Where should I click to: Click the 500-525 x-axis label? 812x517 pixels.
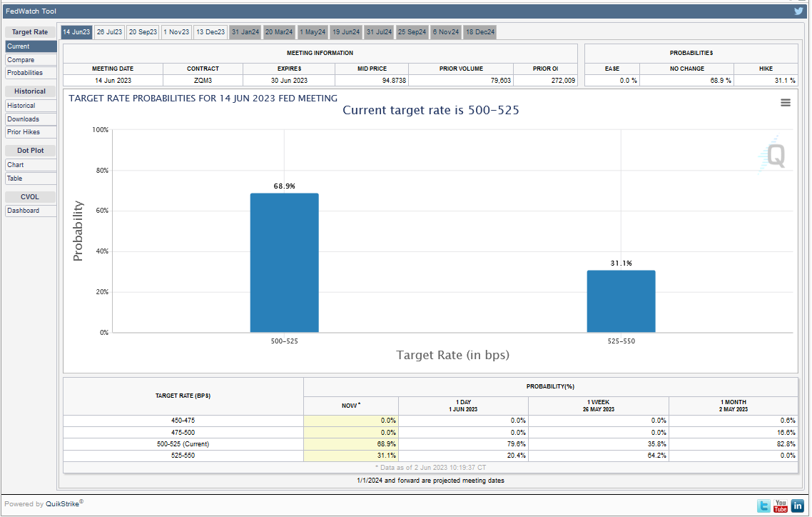(x=284, y=341)
